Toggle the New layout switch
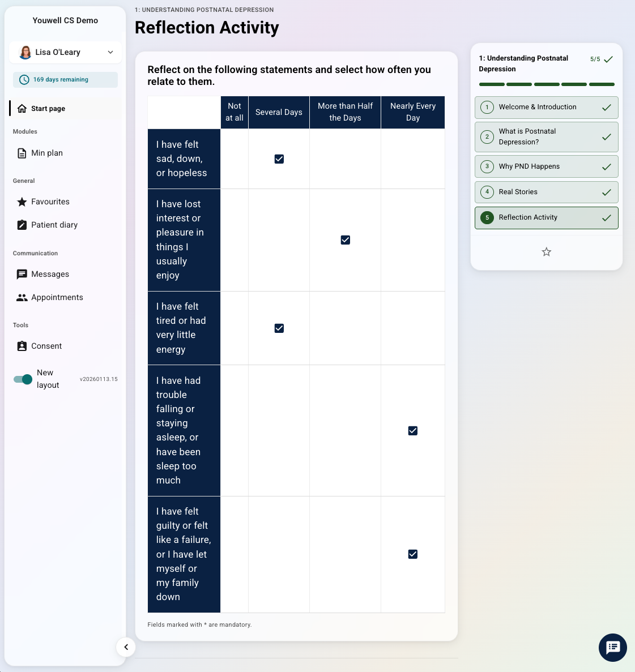Viewport: 635px width, 672px height. (23, 379)
